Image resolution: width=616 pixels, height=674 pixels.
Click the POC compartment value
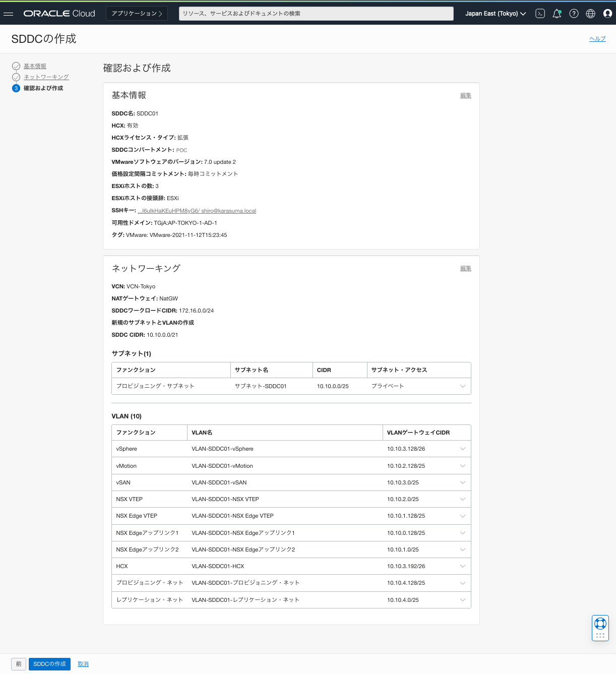pyautogui.click(x=181, y=150)
